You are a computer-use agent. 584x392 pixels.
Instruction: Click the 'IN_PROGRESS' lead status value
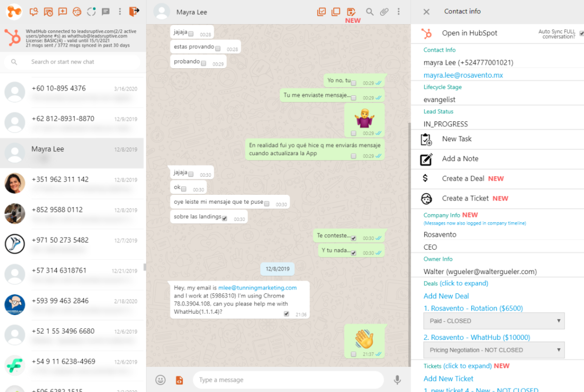click(x=446, y=124)
